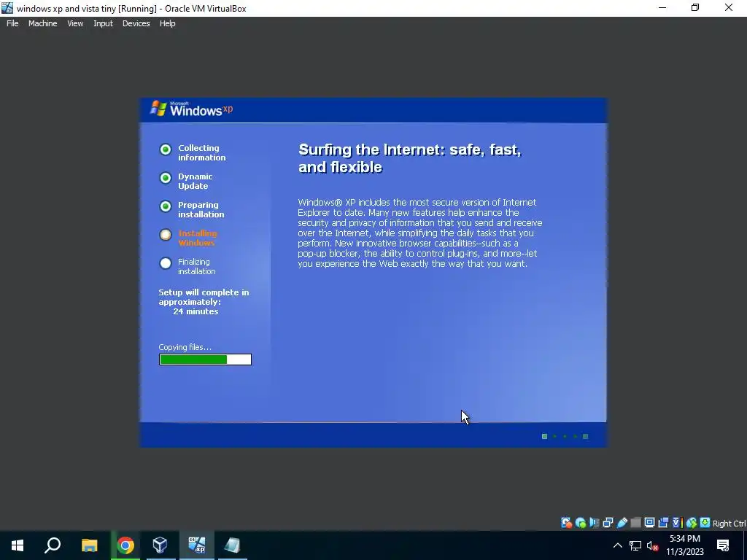Click the shared folders indicator icon
Screen dimensions: 747x560
(x=635, y=523)
